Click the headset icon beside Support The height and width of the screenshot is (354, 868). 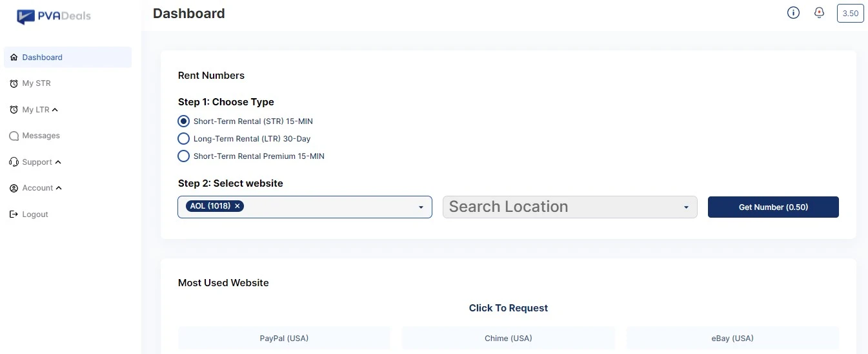point(14,162)
